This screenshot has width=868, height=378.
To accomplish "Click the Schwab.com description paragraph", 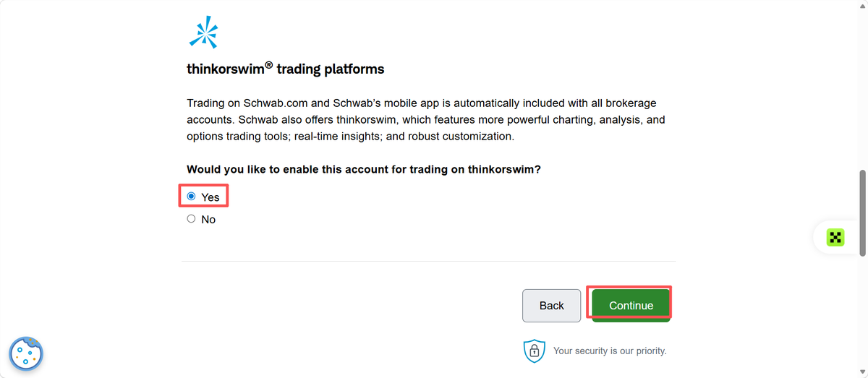I will (x=426, y=119).
